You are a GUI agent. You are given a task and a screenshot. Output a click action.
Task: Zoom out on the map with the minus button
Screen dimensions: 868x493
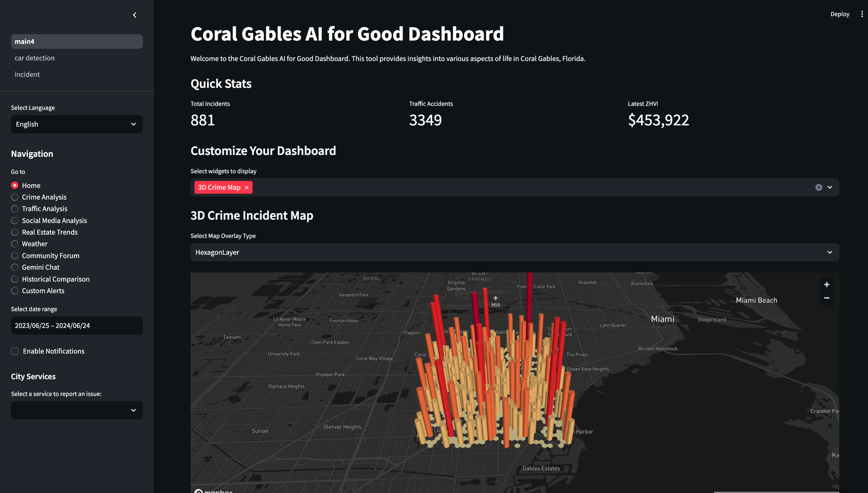point(826,298)
